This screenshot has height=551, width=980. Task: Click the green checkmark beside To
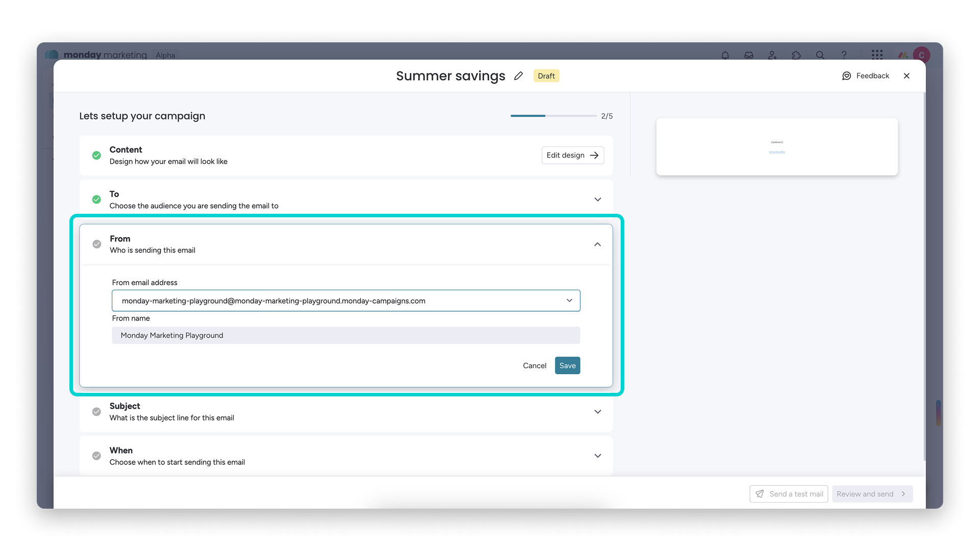point(96,199)
